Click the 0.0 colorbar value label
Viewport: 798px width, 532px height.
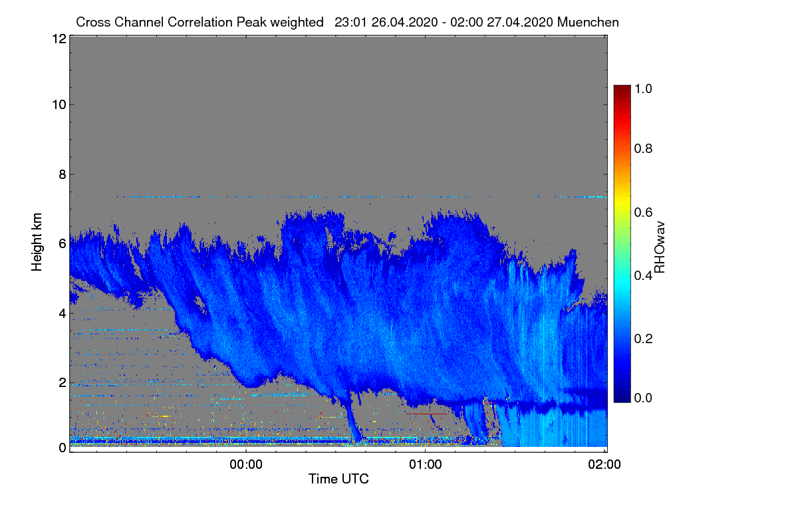[644, 398]
